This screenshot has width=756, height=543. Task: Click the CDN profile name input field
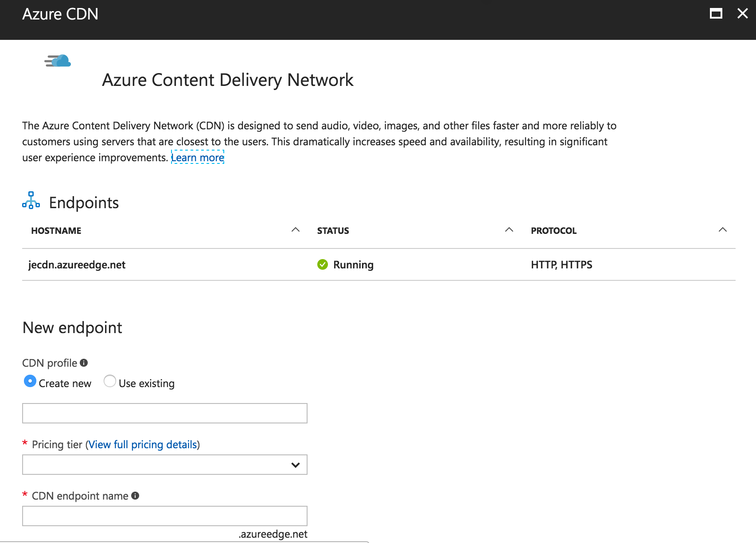[x=165, y=413]
